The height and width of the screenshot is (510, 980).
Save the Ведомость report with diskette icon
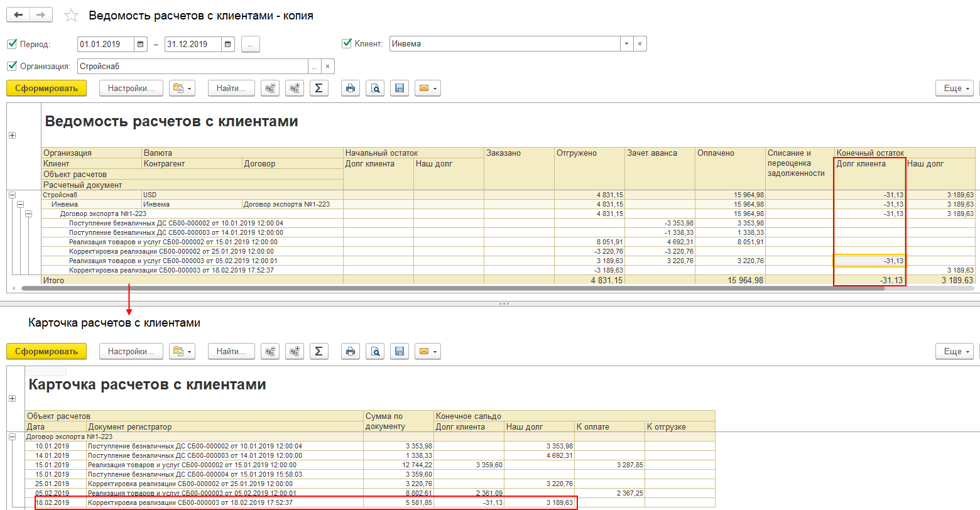click(x=399, y=89)
